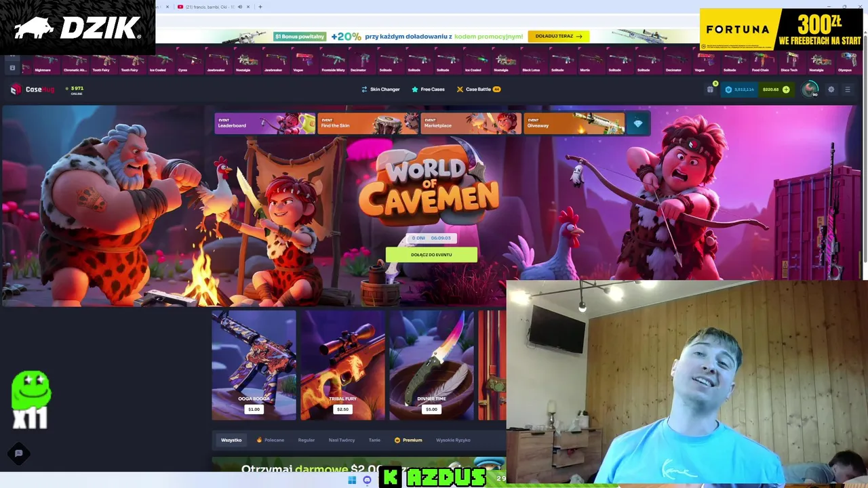Open the Find the Skin event banner
Viewport: 868px width, 488px height.
tap(368, 123)
